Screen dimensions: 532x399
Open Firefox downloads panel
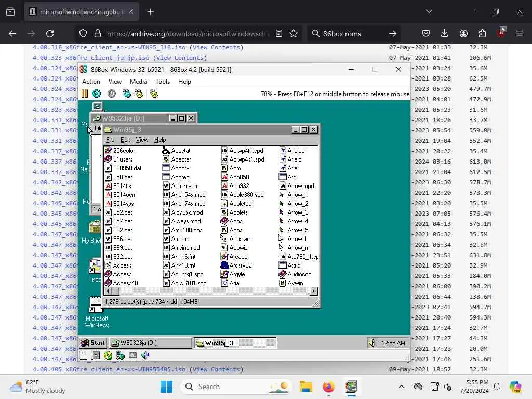pyautogui.click(x=445, y=34)
